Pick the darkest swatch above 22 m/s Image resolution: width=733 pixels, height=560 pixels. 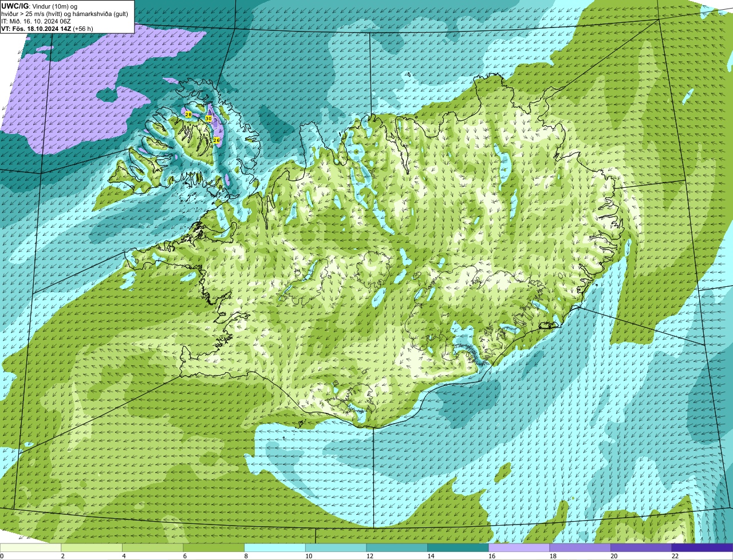click(x=703, y=547)
